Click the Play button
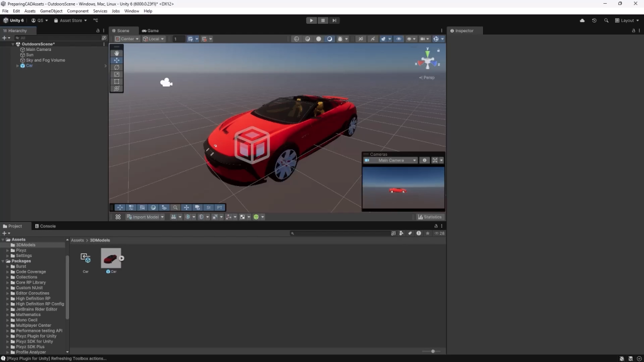Viewport: 644px width, 362px height. (x=311, y=21)
